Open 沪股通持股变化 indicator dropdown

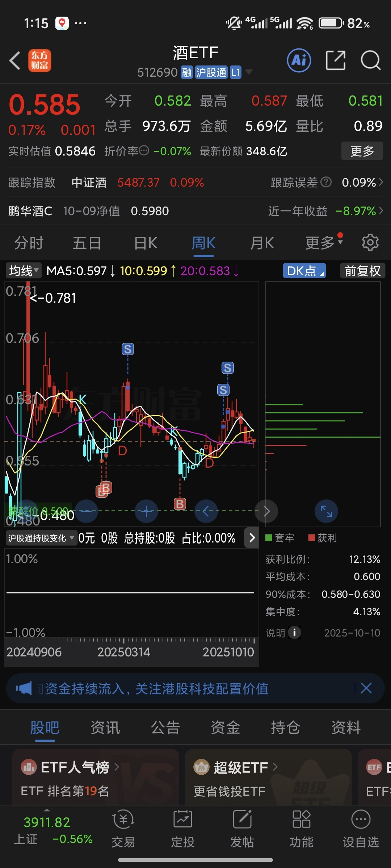pyautogui.click(x=41, y=538)
